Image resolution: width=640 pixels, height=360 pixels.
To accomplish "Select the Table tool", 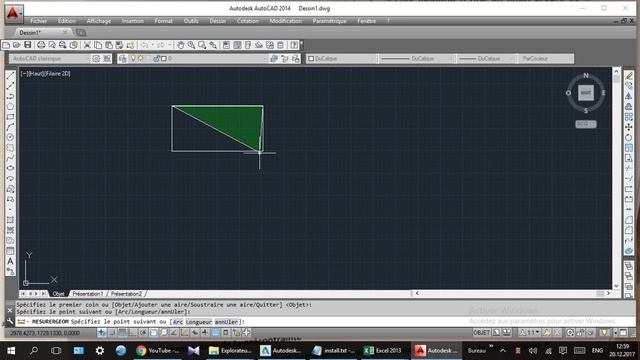I will pos(11,251).
